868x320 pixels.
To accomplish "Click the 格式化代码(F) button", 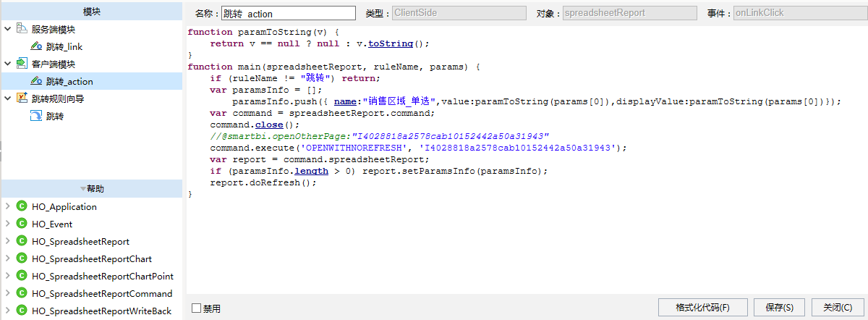I will [703, 308].
